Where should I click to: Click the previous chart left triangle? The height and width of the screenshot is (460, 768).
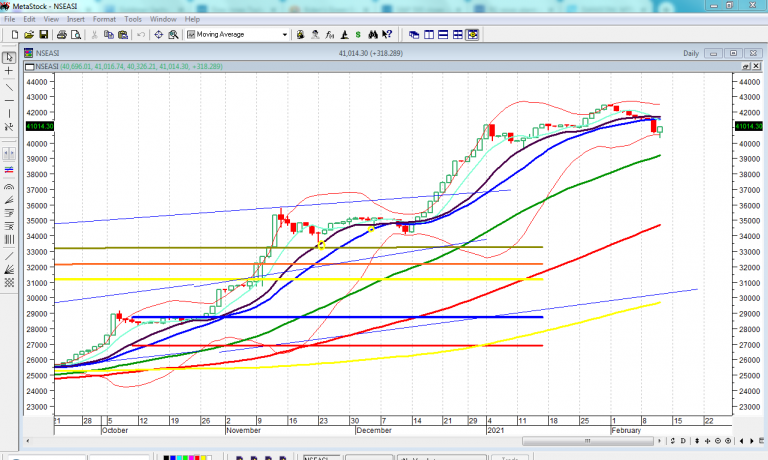[742, 441]
